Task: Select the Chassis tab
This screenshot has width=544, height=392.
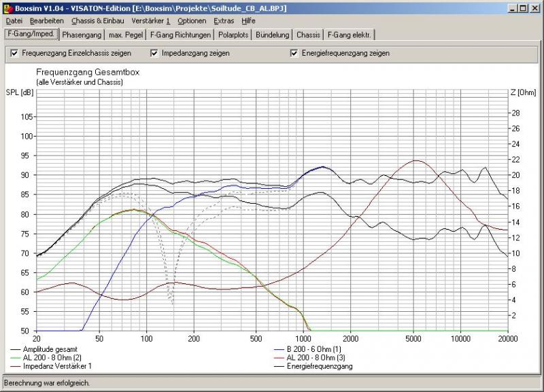Action: [308, 35]
